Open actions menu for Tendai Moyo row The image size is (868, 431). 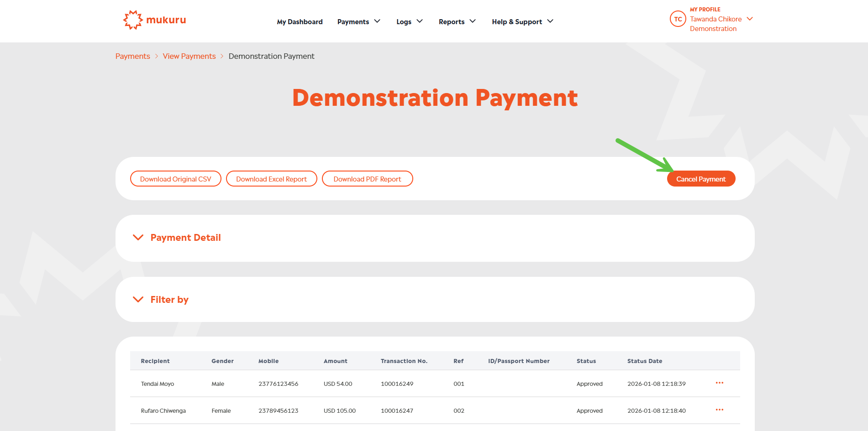click(719, 383)
